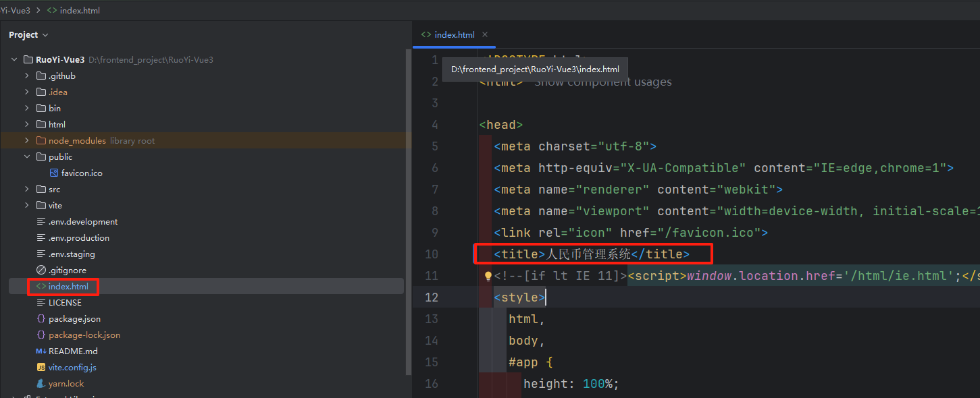
Task: Expand the node_modules folder chevron
Action: coord(27,141)
